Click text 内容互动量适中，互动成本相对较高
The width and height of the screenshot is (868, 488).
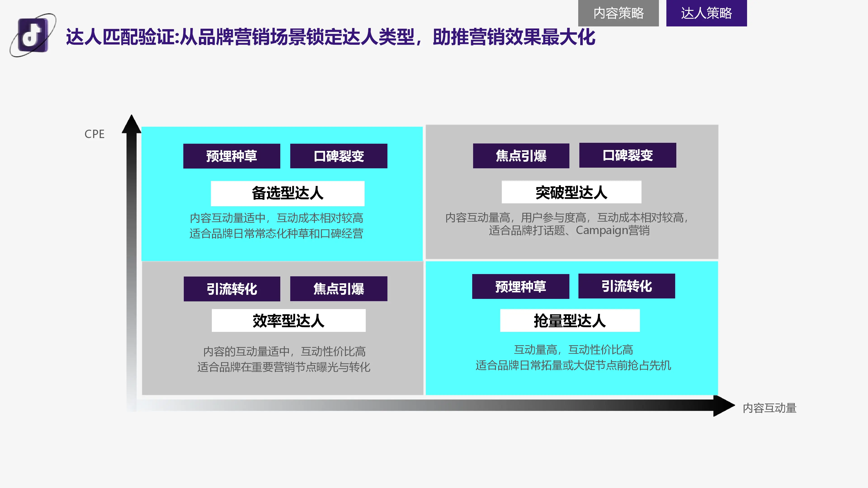pos(276,218)
